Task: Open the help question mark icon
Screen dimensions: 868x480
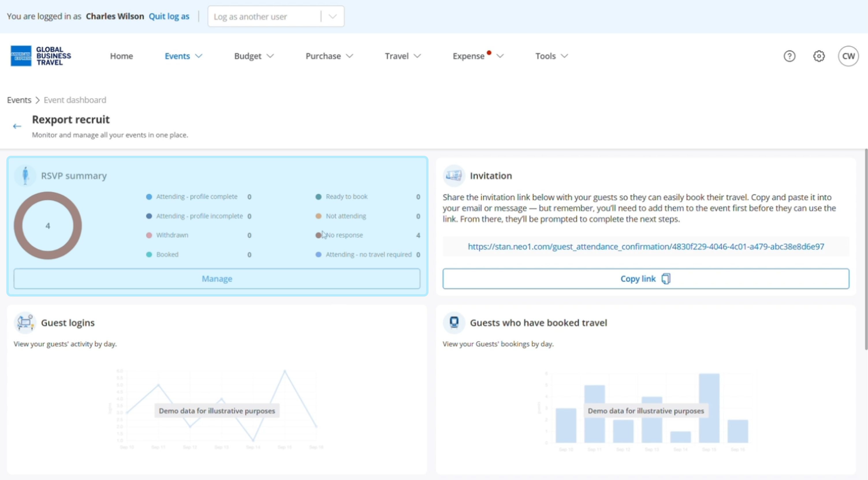Action: pyautogui.click(x=789, y=56)
